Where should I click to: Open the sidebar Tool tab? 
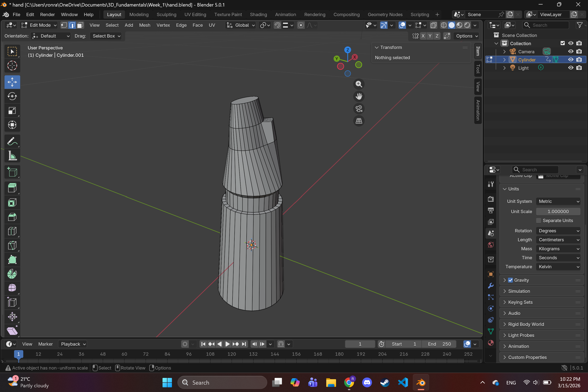[478, 69]
